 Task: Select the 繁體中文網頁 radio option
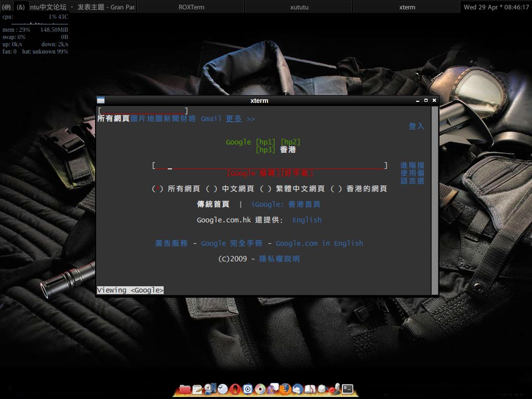[x=265, y=189]
